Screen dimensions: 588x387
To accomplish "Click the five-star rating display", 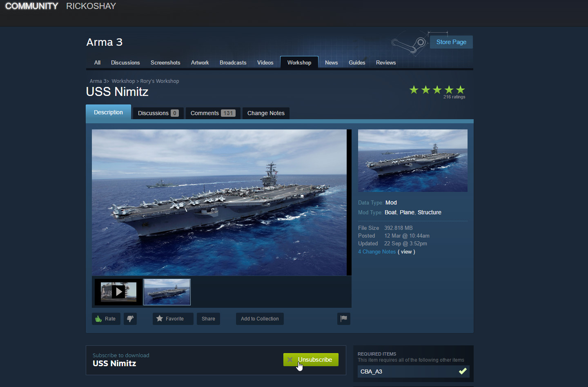I will (437, 90).
